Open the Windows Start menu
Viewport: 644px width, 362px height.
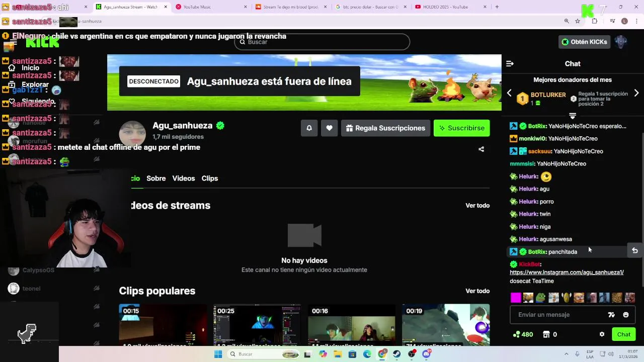(x=218, y=354)
